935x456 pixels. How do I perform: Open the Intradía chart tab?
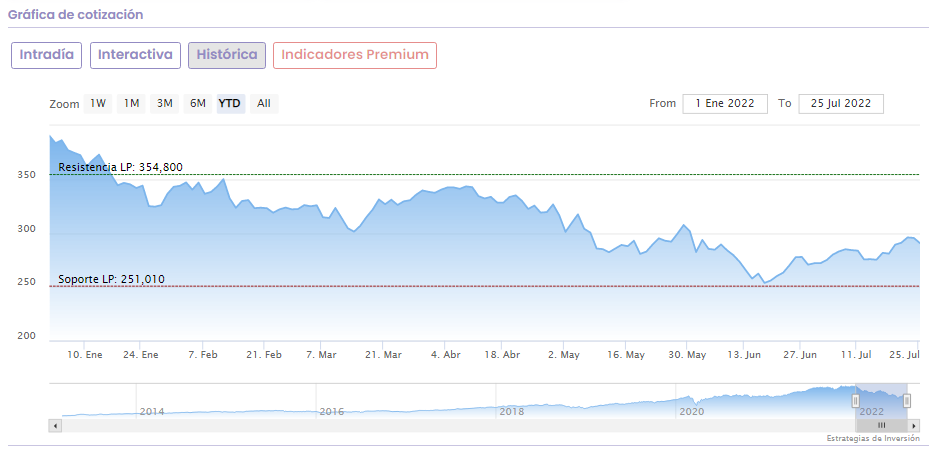pyautogui.click(x=46, y=55)
